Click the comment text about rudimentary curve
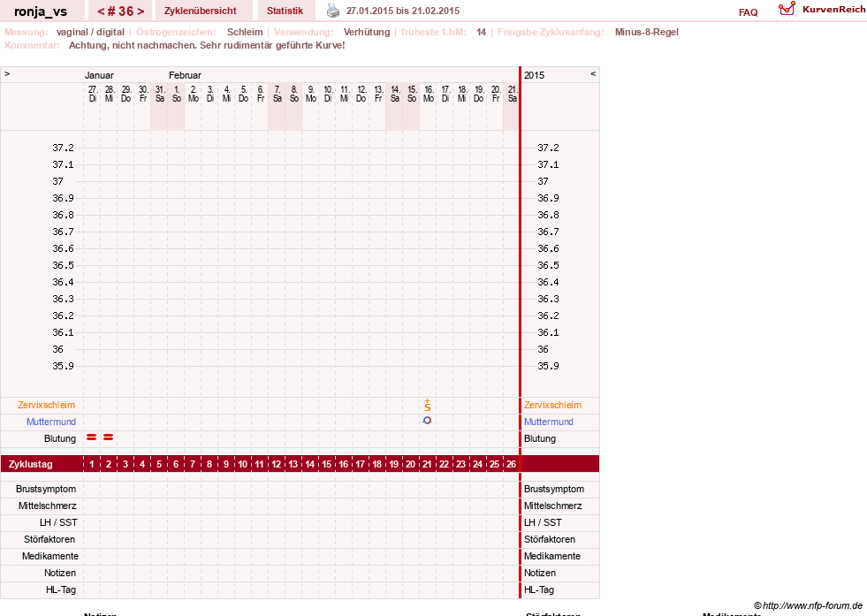 [x=207, y=45]
